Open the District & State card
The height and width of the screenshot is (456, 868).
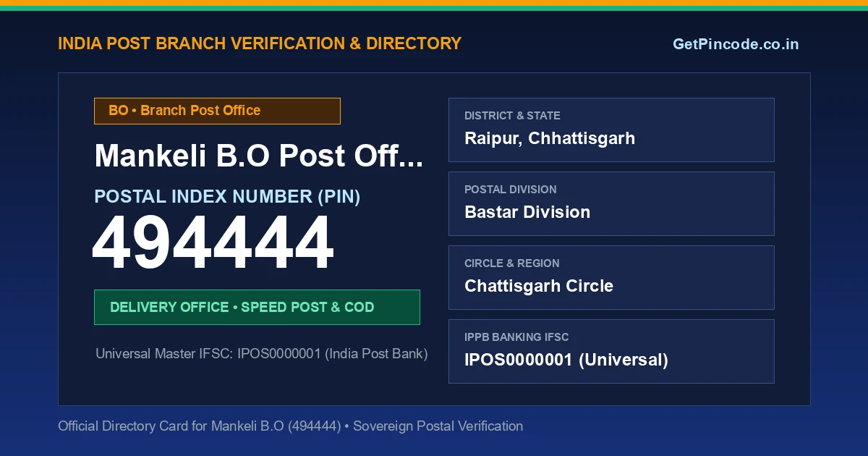(x=611, y=130)
